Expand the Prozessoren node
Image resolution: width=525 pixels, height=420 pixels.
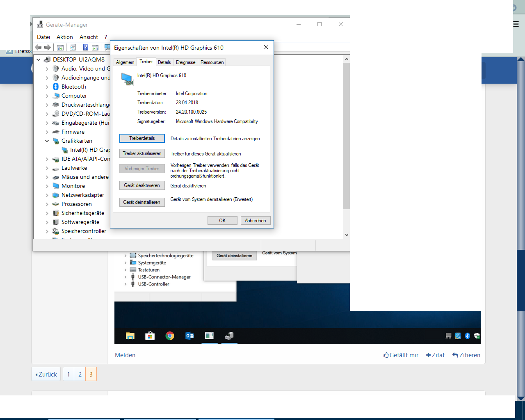coord(47,204)
